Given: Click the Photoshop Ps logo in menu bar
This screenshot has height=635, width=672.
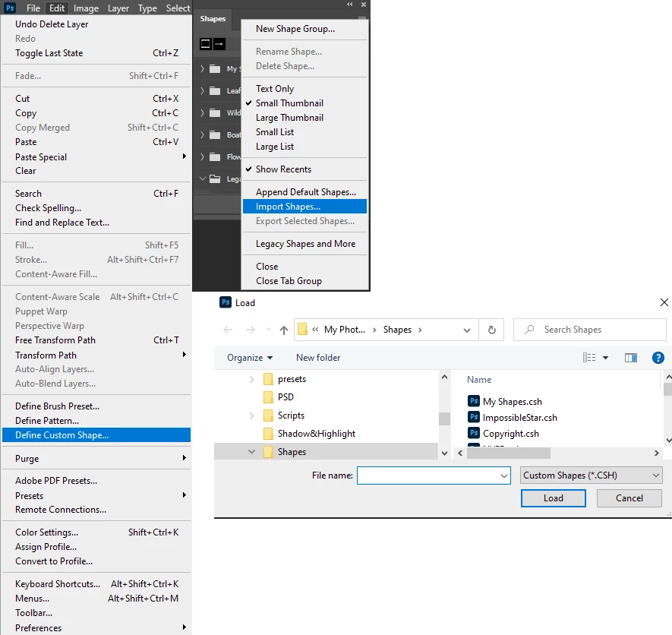Looking at the screenshot, I should coord(9,8).
